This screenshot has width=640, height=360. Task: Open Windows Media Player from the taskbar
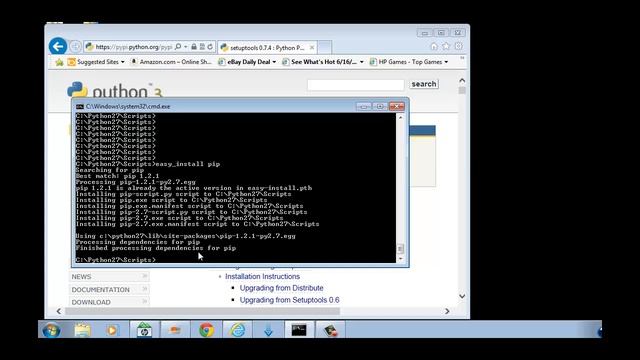pyautogui.click(x=111, y=330)
